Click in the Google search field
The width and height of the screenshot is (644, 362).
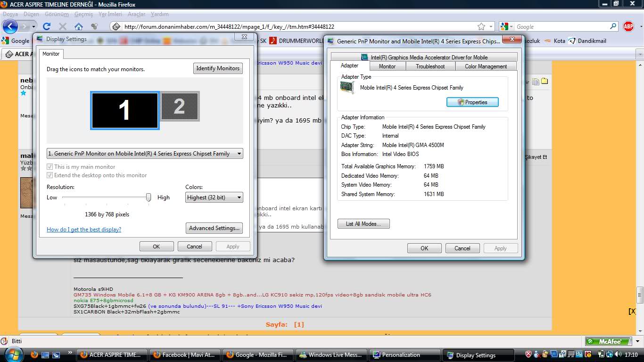561,27
